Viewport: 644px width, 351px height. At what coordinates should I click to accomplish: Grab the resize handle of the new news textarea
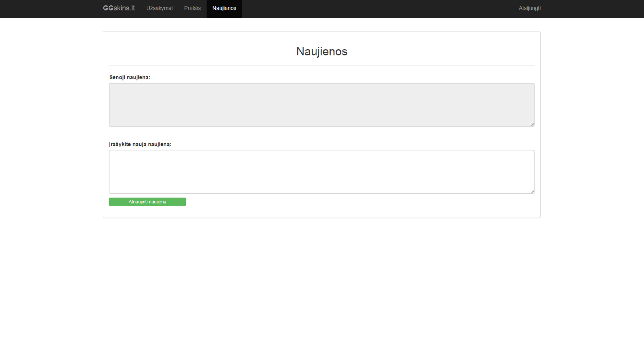(x=532, y=191)
